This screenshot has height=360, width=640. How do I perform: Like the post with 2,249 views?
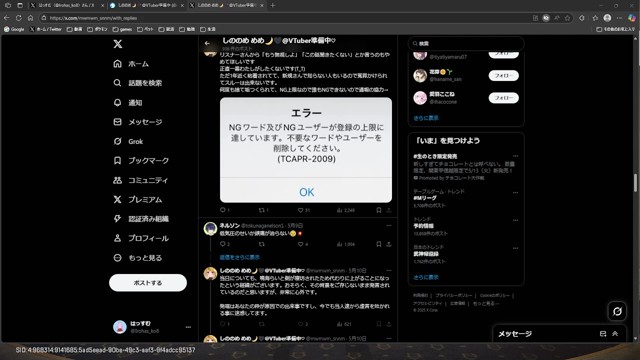[303, 210]
